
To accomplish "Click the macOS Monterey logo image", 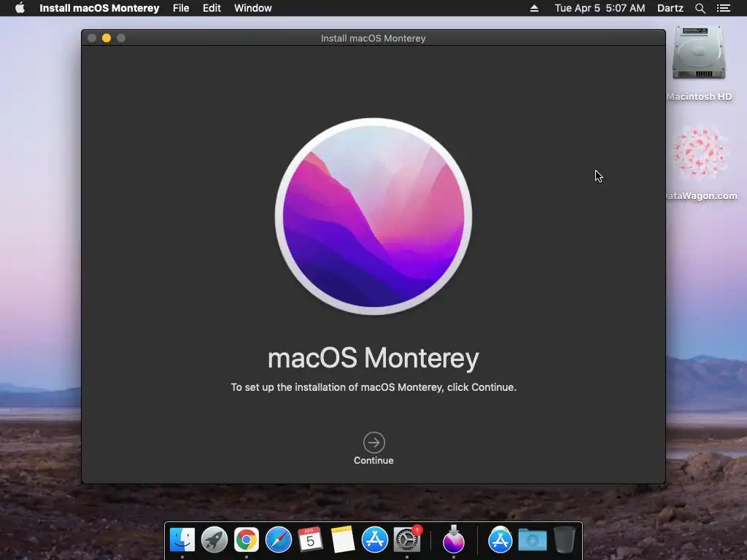I will 373,216.
